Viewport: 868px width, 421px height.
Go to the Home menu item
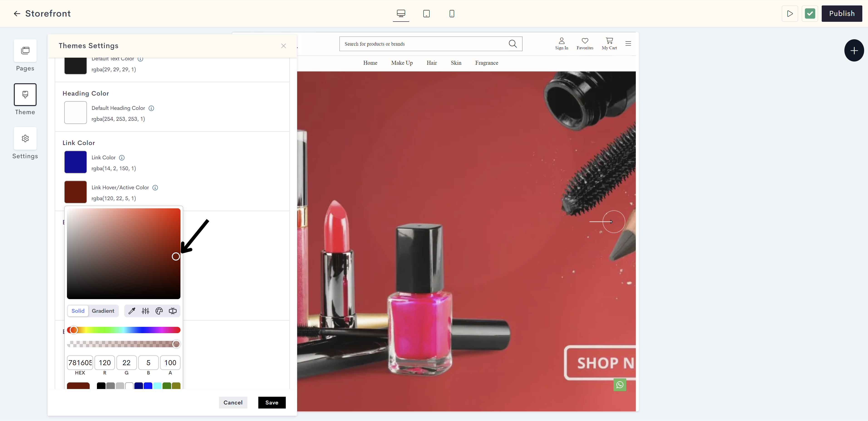click(370, 63)
